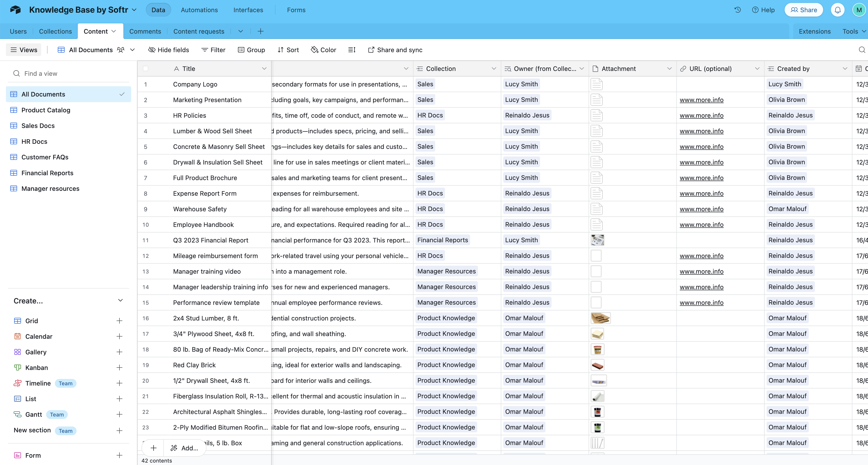Image resolution: width=868 pixels, height=465 pixels.
Task: Add a new Calendar view
Action: [x=119, y=336]
